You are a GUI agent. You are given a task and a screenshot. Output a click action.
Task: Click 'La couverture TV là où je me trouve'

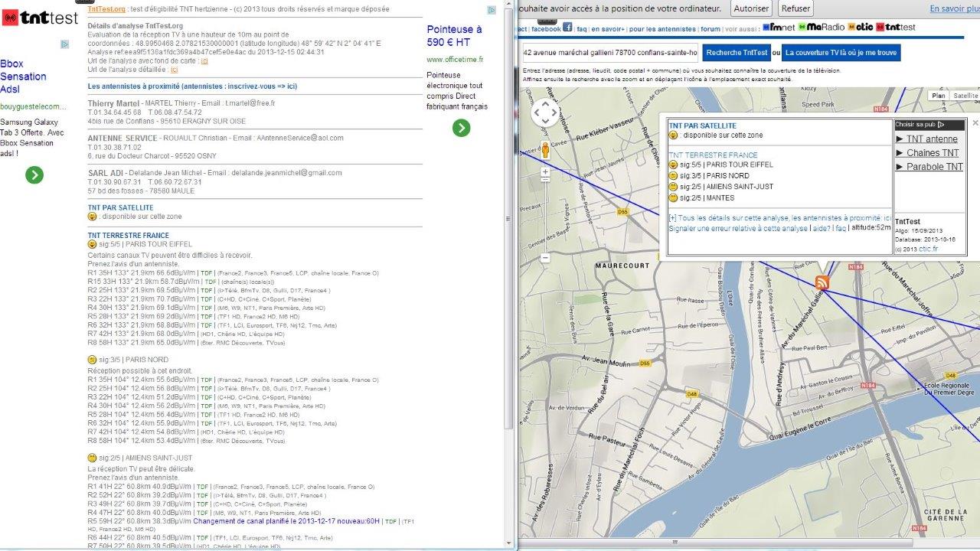click(841, 53)
